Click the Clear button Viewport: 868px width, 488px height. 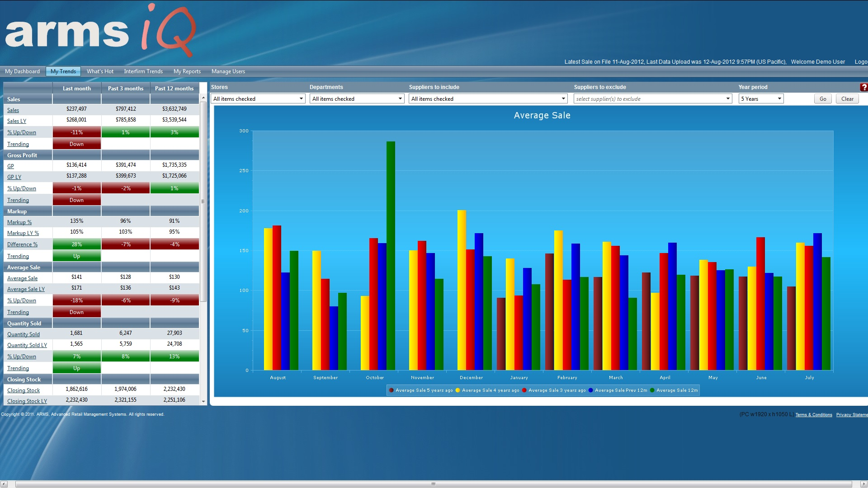847,99
